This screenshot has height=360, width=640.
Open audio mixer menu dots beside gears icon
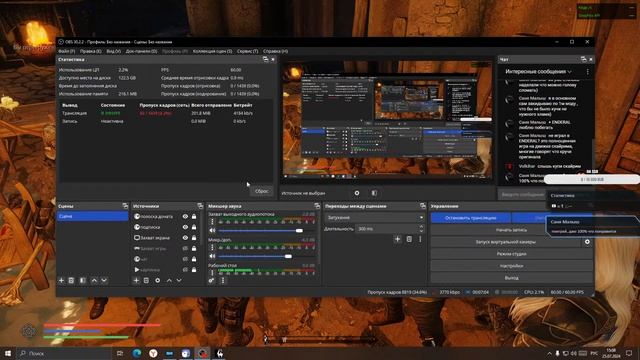pos(222,281)
